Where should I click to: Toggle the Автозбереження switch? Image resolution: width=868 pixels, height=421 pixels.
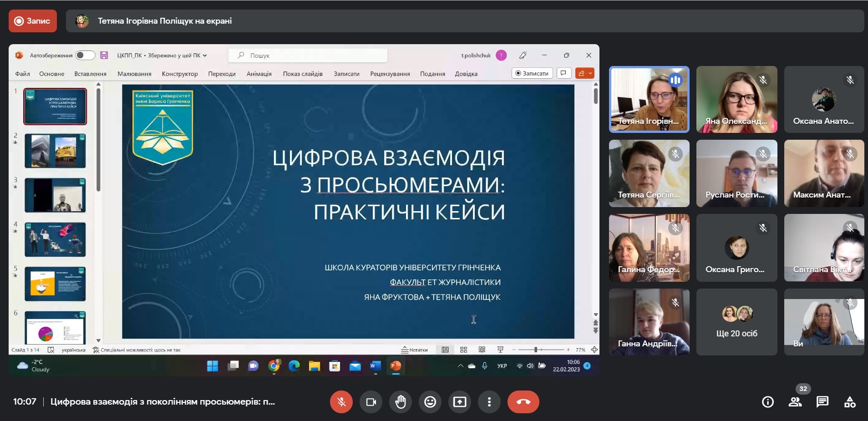(85, 56)
